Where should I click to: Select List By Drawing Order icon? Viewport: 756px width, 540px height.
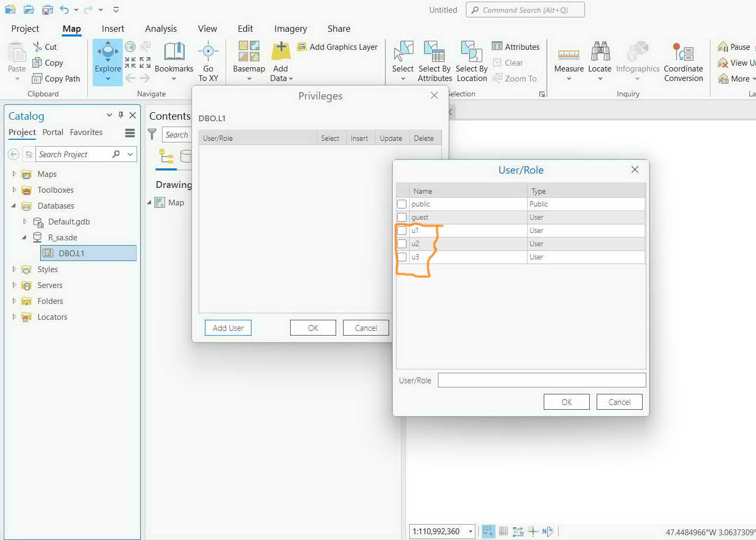(166, 156)
